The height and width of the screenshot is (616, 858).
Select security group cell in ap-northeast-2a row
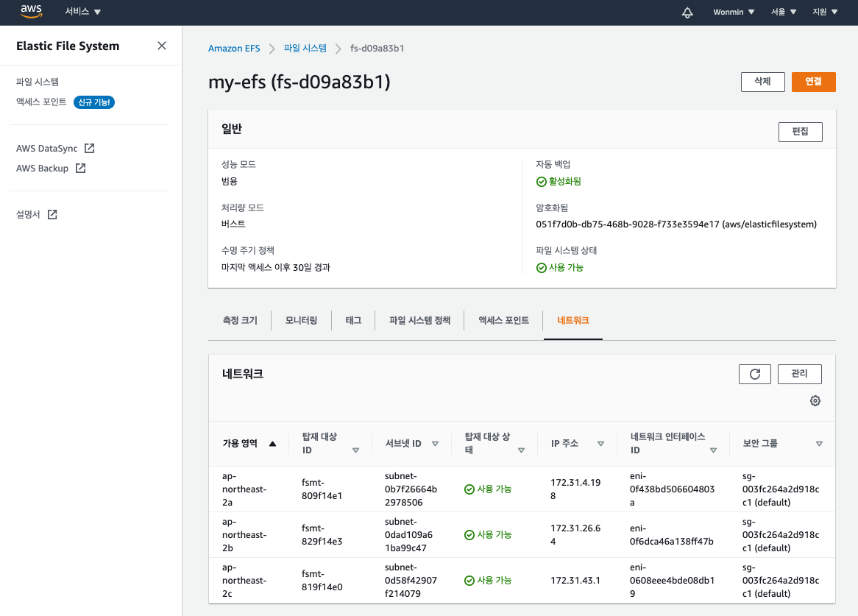(780, 489)
